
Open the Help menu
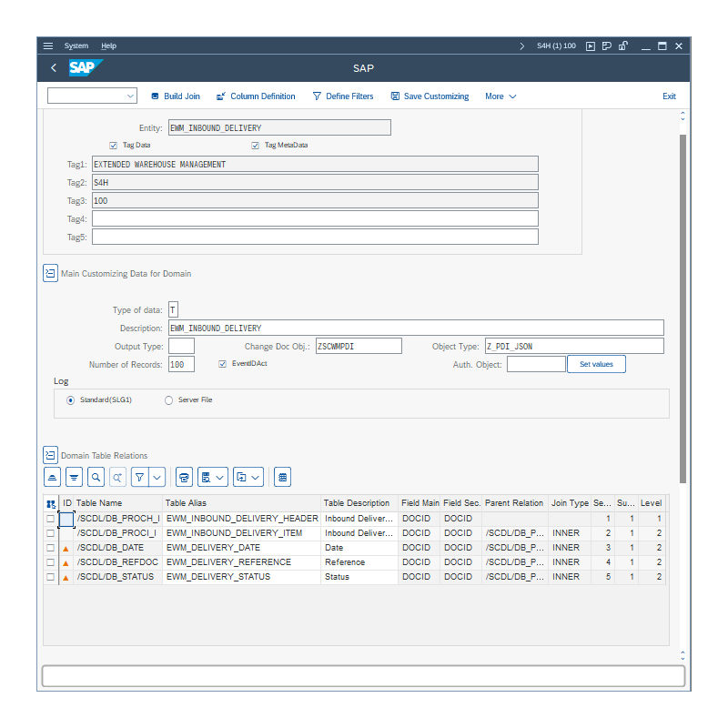pyautogui.click(x=108, y=45)
